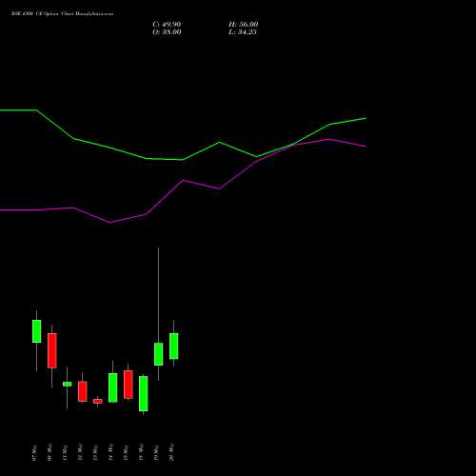Click the green candle above 07 May
This screenshot has width=476, height=476.
(37, 331)
